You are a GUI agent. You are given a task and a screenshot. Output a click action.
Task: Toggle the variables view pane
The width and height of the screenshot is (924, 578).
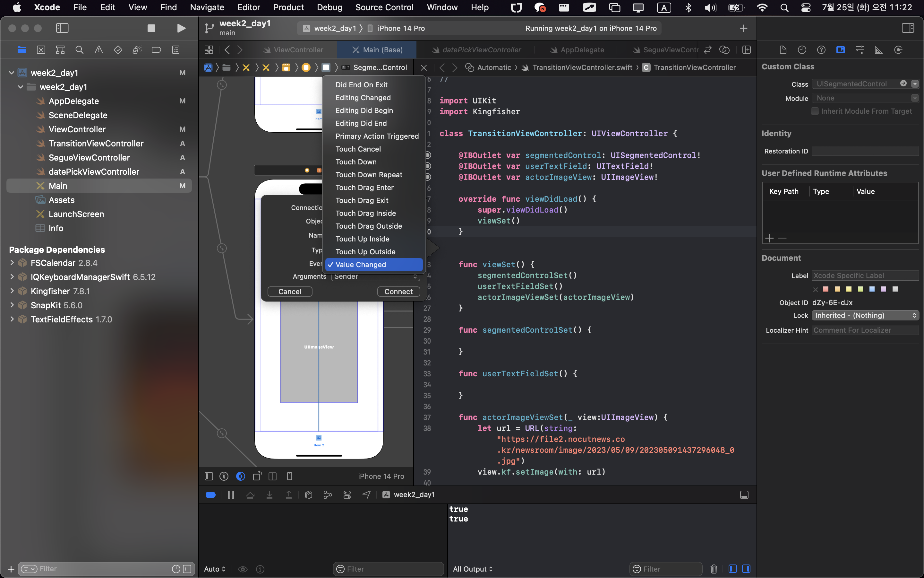(732, 569)
